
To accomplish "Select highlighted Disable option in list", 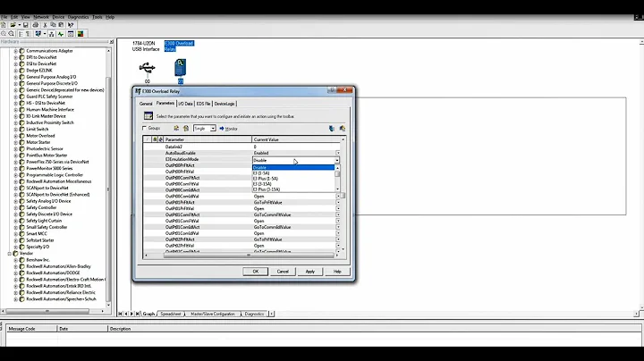I will click(293, 167).
